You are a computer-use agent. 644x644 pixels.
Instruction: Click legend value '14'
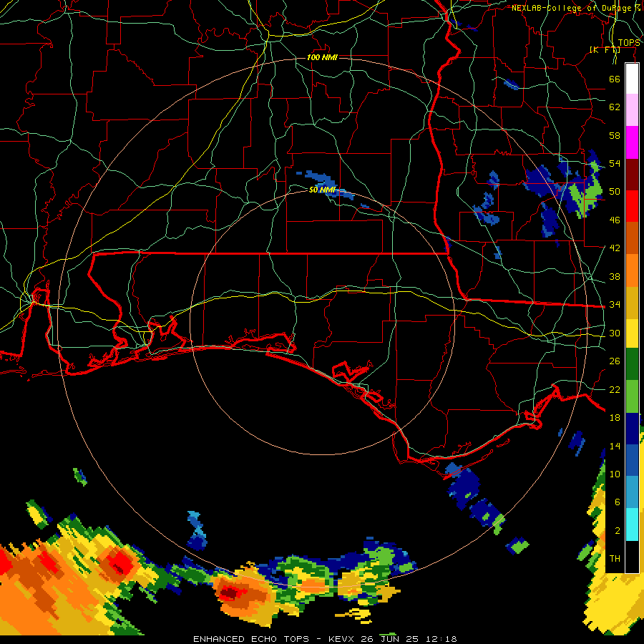point(615,446)
